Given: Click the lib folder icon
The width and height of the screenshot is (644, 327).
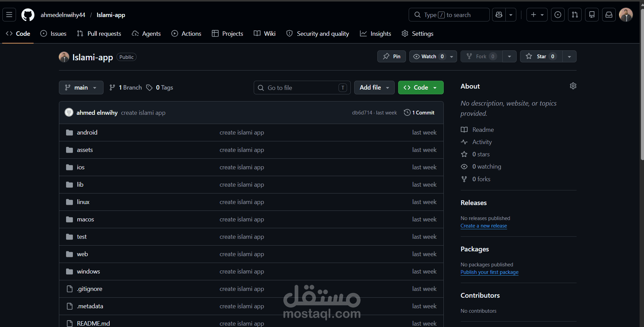Looking at the screenshot, I should tap(69, 185).
